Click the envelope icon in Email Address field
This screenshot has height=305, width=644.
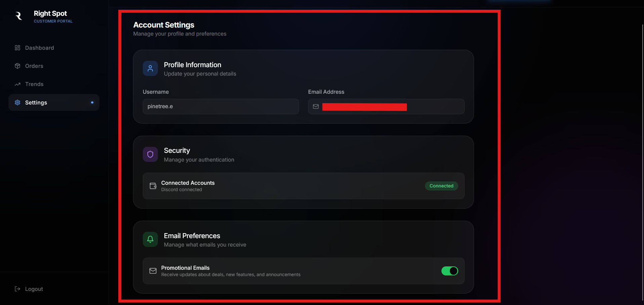316,106
